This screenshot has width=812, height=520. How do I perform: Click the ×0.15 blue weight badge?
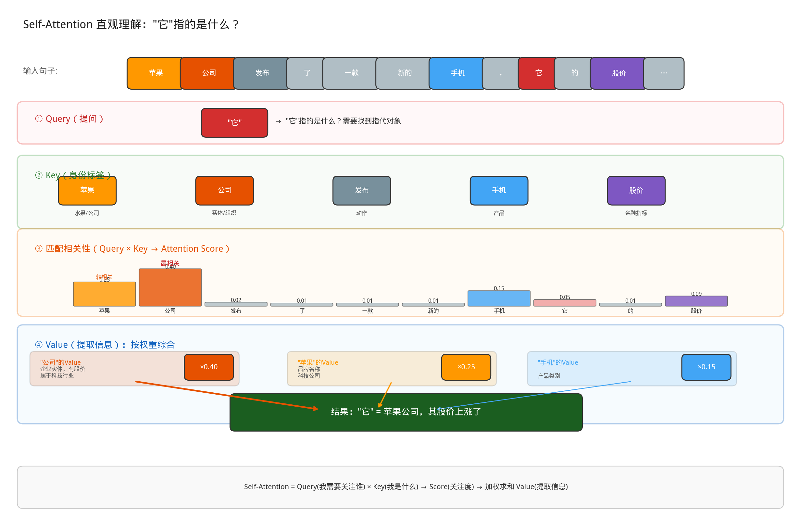tap(706, 367)
